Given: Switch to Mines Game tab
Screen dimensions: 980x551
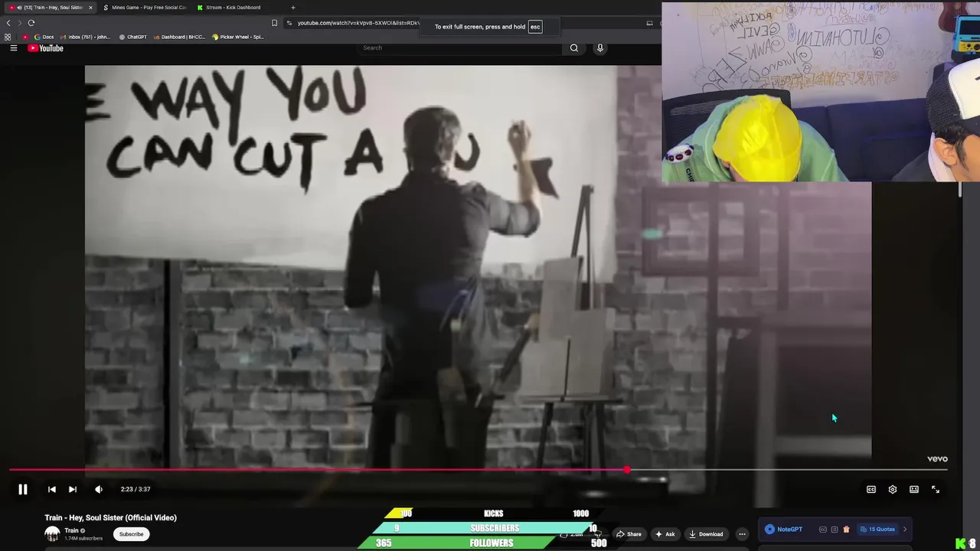Looking at the screenshot, I should 145,8.
